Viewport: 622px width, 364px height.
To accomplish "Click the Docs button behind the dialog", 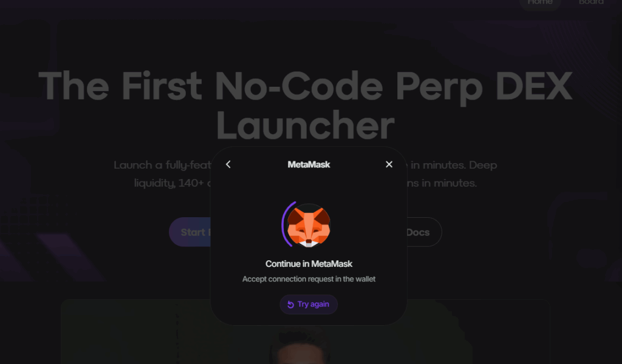I will tap(423, 232).
